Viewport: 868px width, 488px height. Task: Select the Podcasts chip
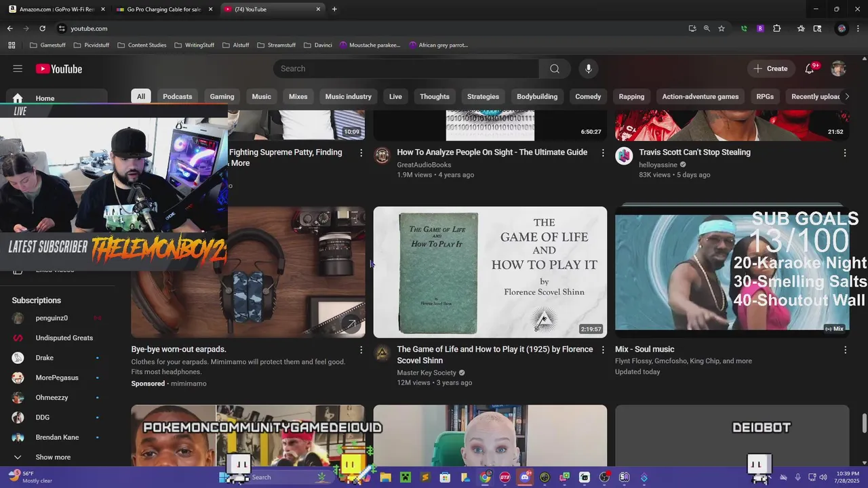pos(178,96)
